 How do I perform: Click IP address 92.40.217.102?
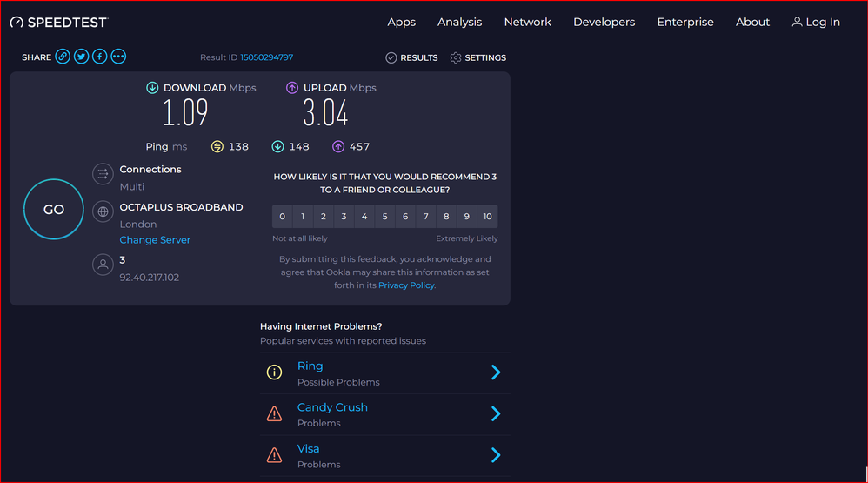(150, 278)
